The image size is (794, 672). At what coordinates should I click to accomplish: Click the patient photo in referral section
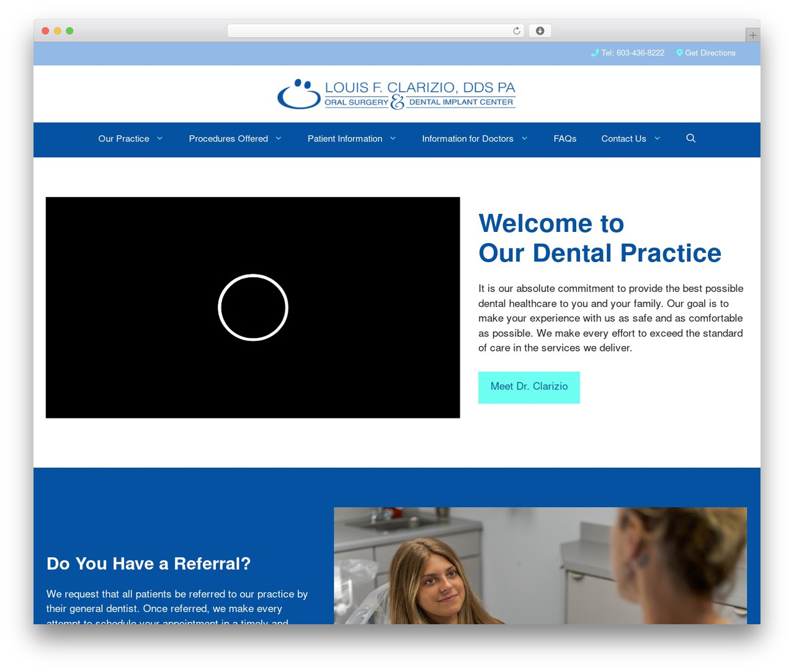point(540,565)
